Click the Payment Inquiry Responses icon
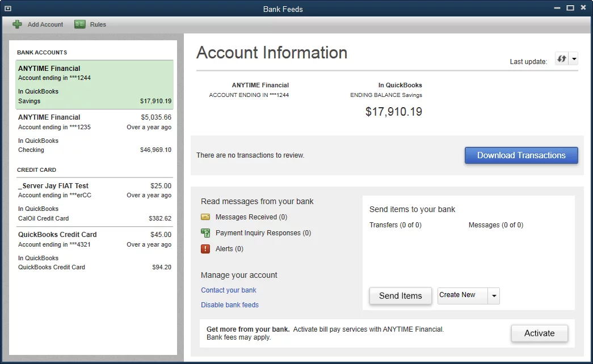This screenshot has width=593, height=364. click(205, 232)
